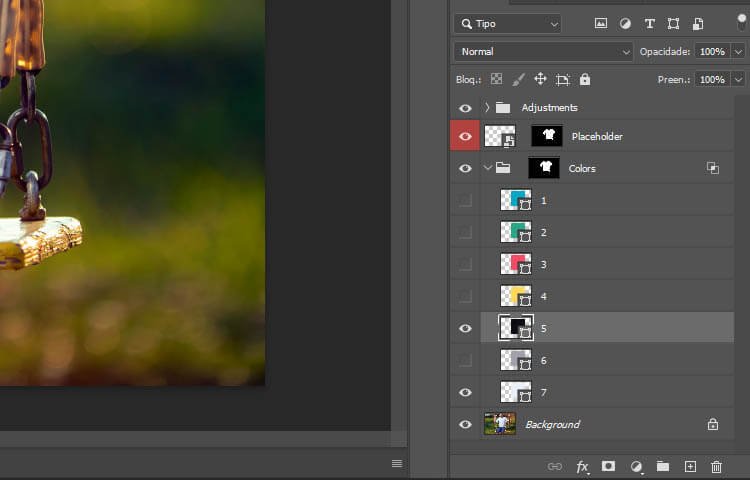Collapse the Colors group
Viewport: 750px width, 480px height.
pos(487,168)
